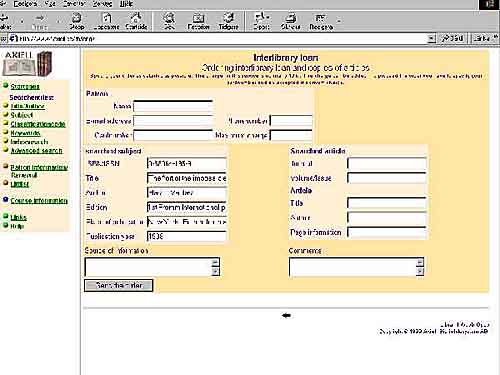Click the Send the order button
Image resolution: width=500 pixels, height=375 pixels.
coord(119,285)
